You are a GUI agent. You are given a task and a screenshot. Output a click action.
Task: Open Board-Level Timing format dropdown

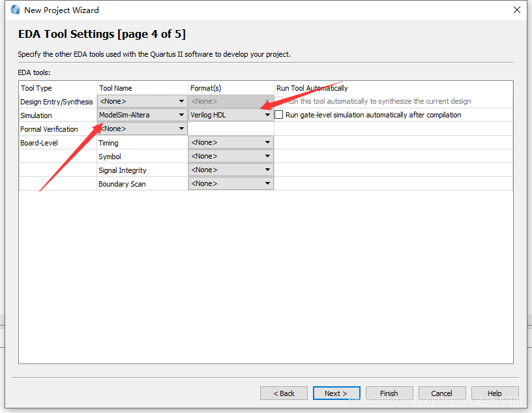click(x=231, y=142)
